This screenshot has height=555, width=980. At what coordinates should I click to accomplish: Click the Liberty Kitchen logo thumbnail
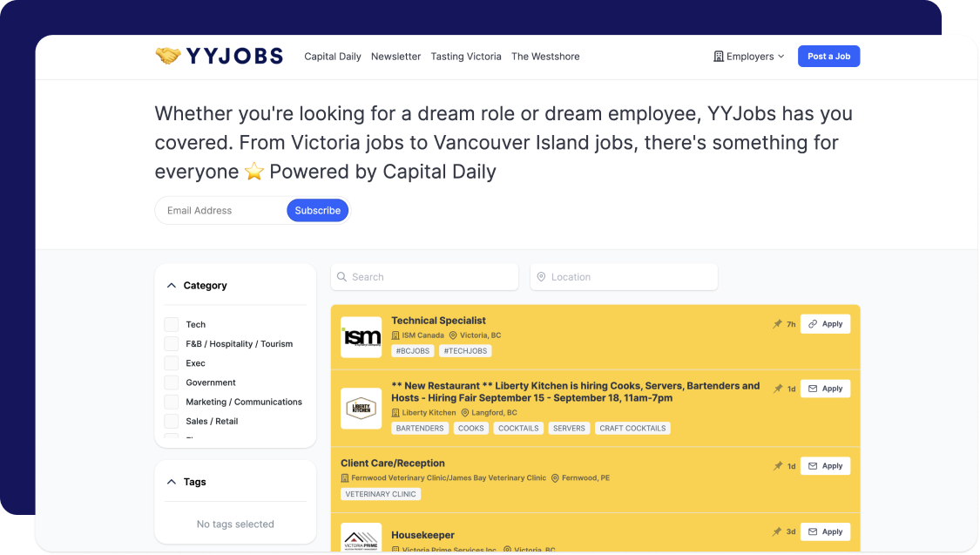point(361,408)
